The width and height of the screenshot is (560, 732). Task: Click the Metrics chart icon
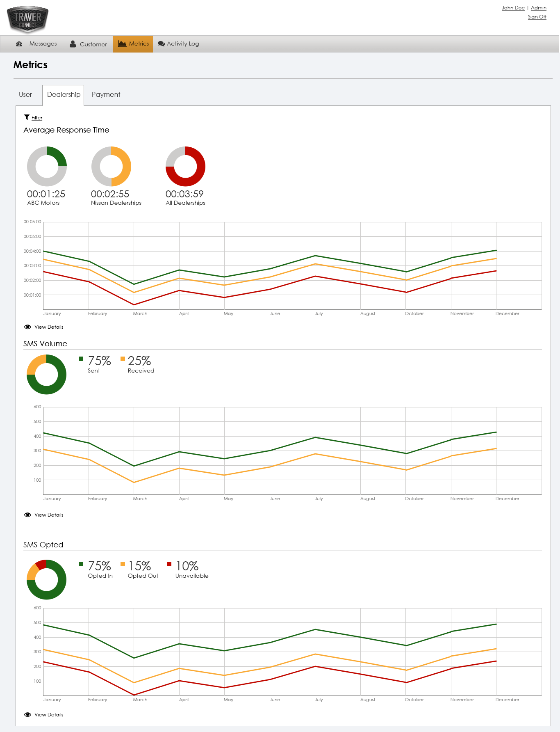[x=122, y=43]
